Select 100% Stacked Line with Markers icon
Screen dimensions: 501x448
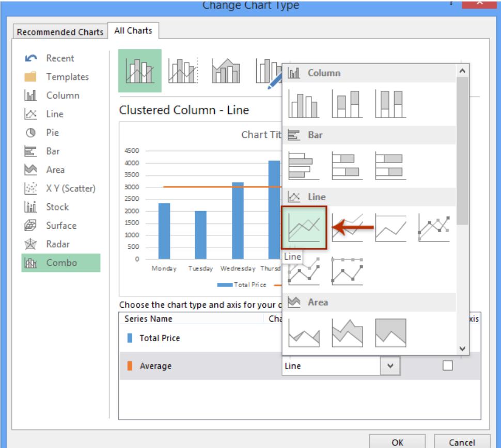pos(347,271)
